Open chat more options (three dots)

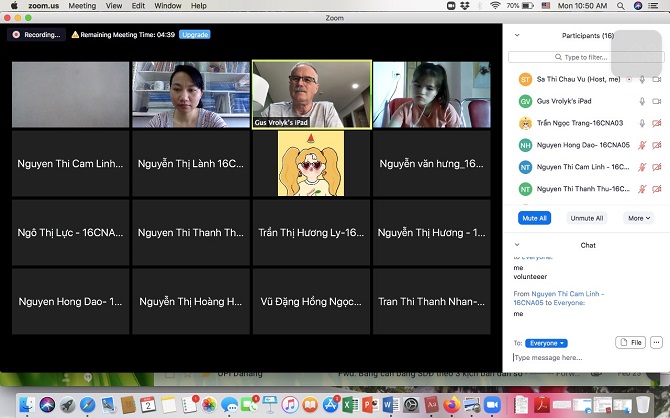tap(656, 342)
